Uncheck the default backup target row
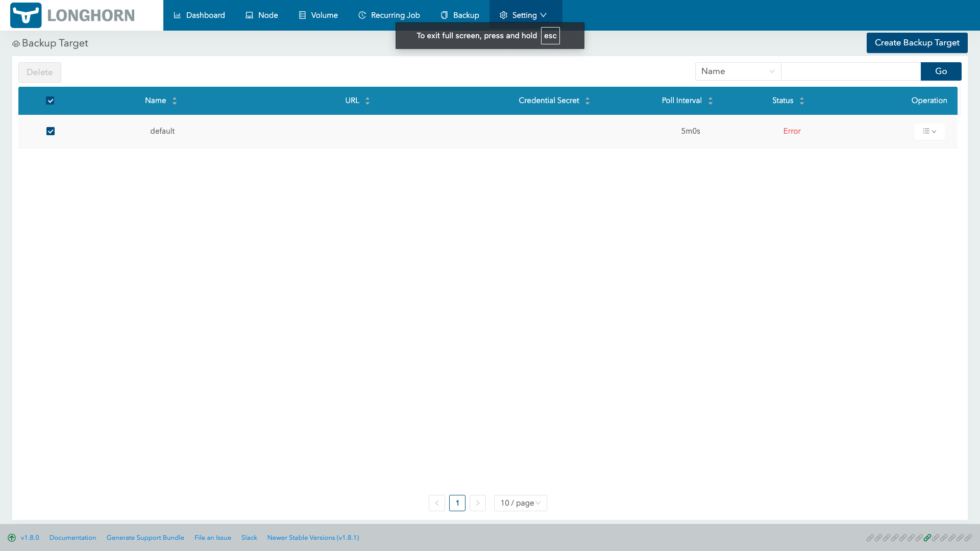 [x=51, y=131]
